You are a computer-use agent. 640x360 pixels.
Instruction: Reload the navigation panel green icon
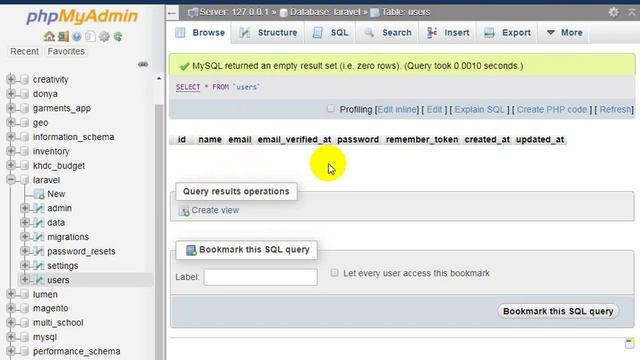coord(118,37)
